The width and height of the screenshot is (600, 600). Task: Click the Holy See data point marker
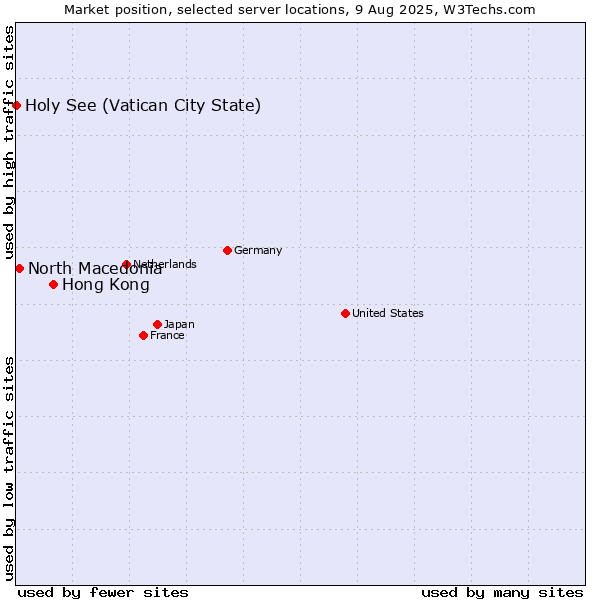pos(16,105)
